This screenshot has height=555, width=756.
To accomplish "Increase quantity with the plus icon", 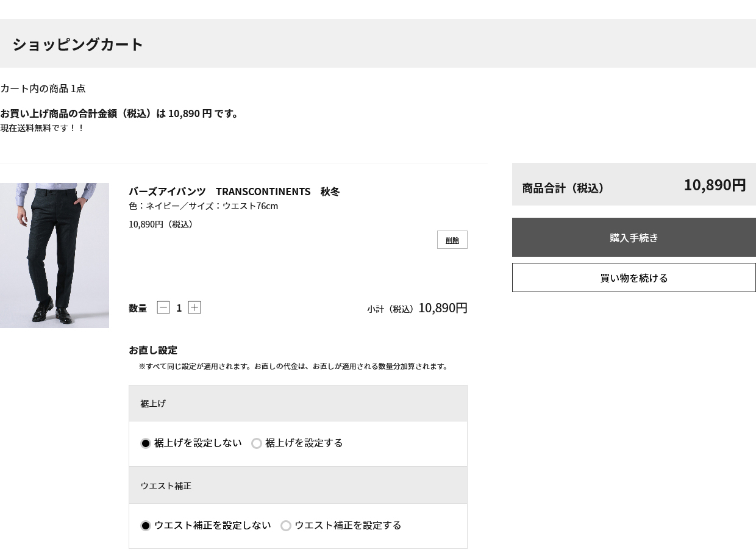I will coord(194,307).
